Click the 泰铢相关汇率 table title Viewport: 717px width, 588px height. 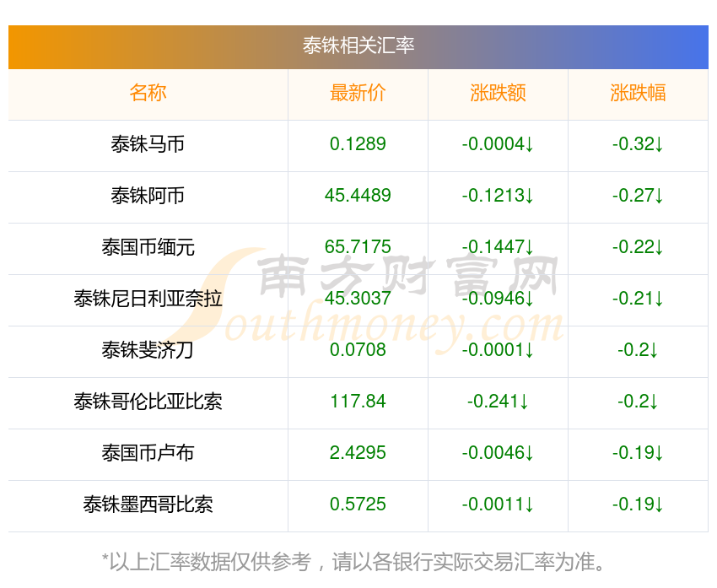358,46
